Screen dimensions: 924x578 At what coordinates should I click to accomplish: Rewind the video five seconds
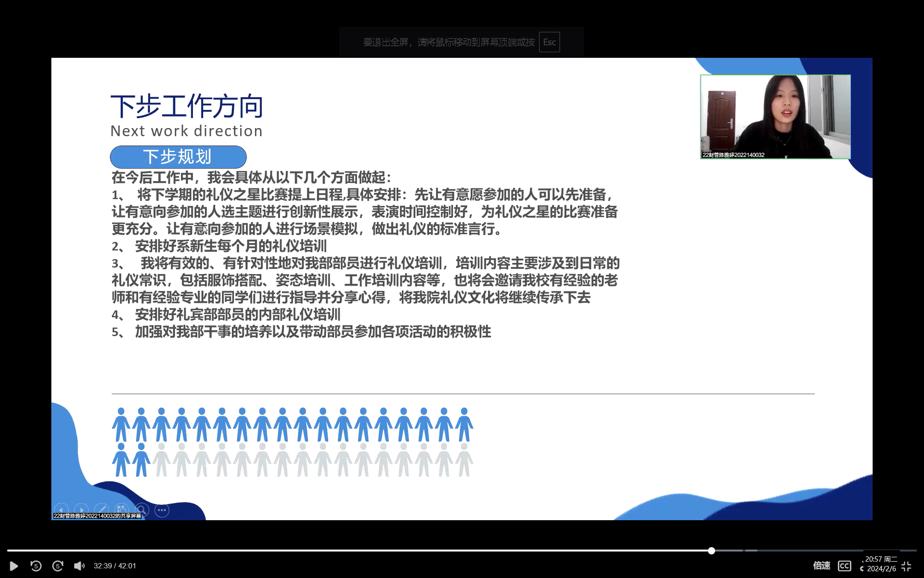pos(36,566)
